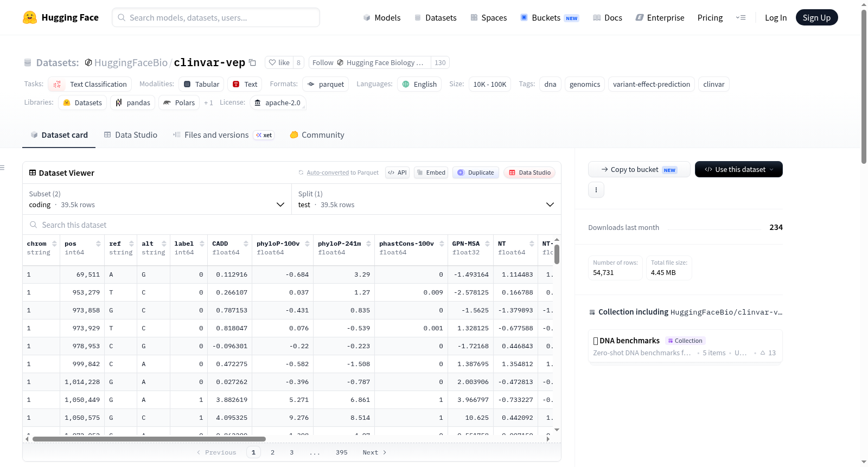Open Buckets section

click(550, 17)
